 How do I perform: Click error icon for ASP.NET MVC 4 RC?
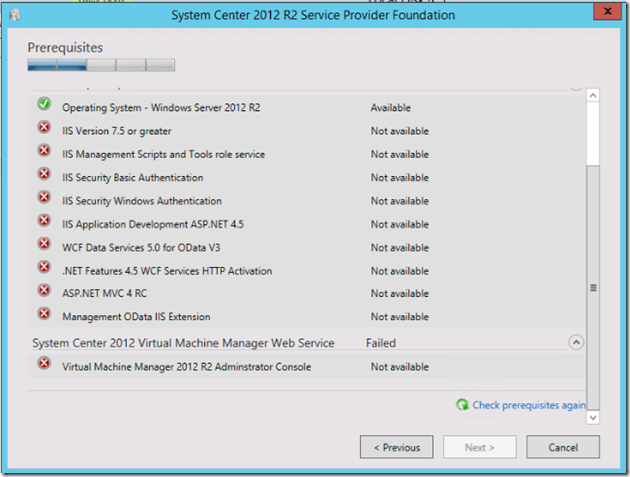[44, 291]
